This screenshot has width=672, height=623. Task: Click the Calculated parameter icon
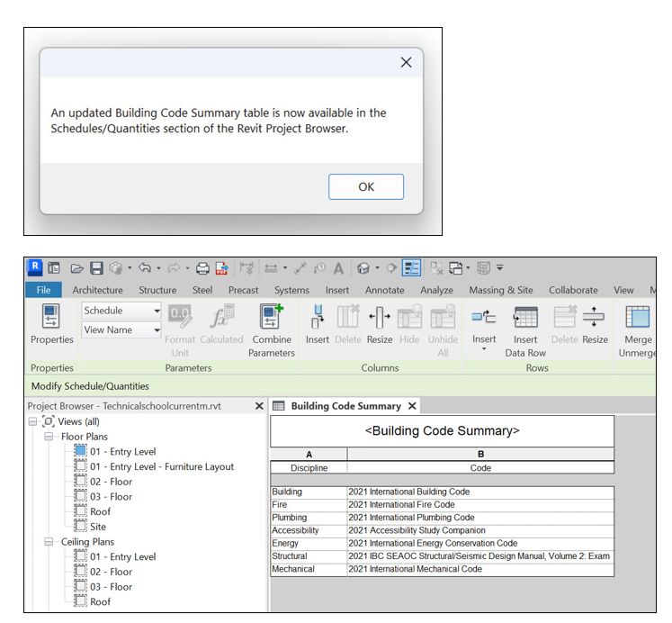pos(222,316)
